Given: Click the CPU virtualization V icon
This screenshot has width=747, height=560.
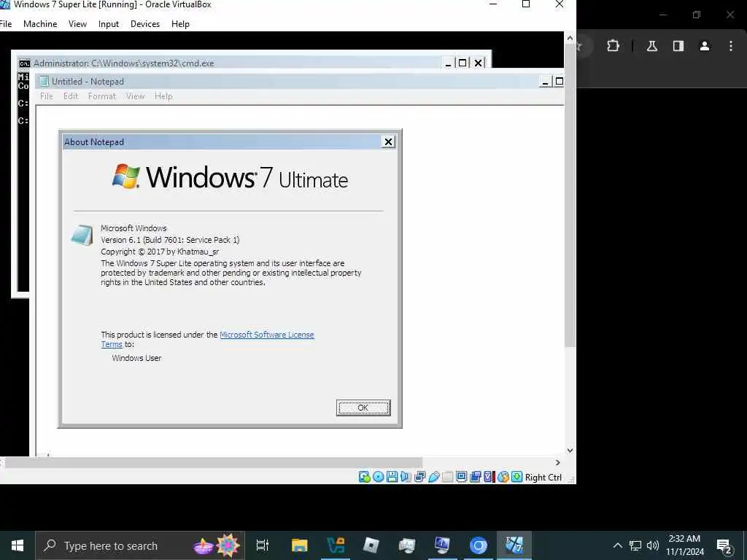Looking at the screenshot, I should click(489, 477).
